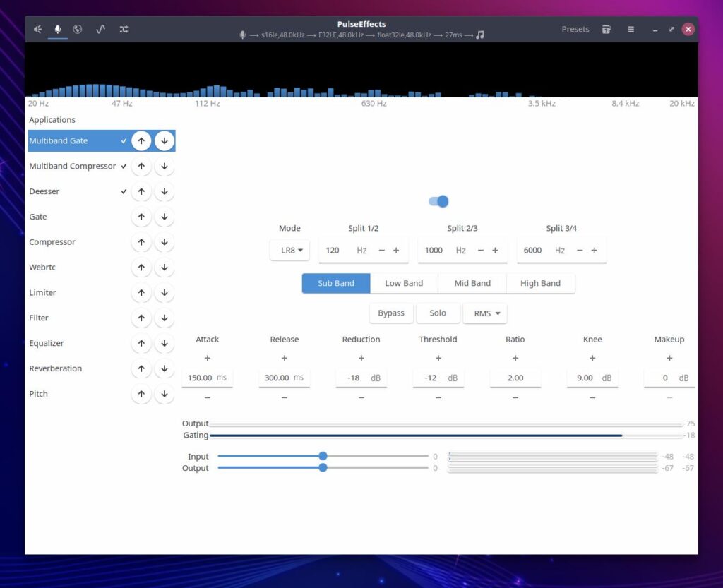Image resolution: width=723 pixels, height=588 pixels.
Task: Decrease Release time with minus below
Action: click(x=285, y=397)
